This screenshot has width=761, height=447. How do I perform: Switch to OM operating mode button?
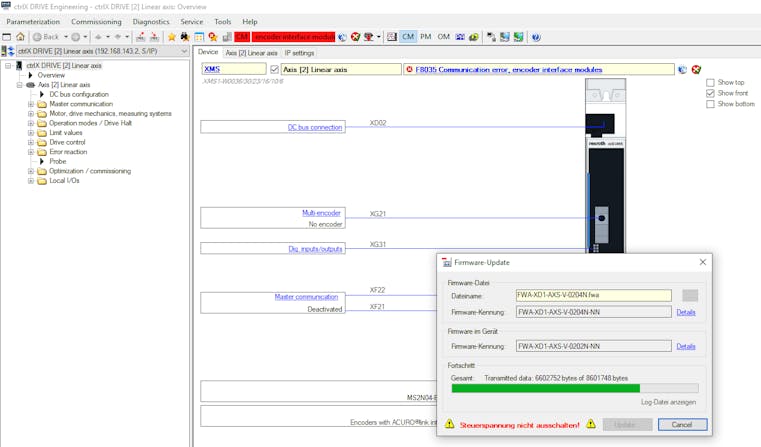[x=444, y=37]
